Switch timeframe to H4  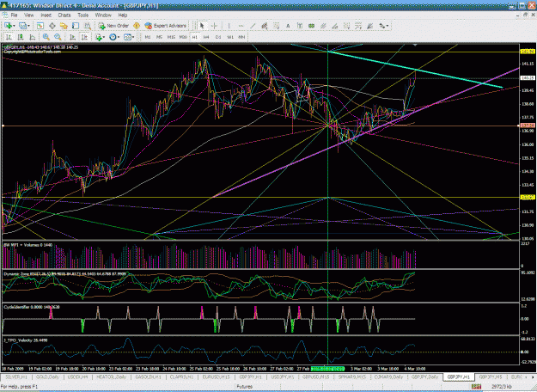pos(206,37)
